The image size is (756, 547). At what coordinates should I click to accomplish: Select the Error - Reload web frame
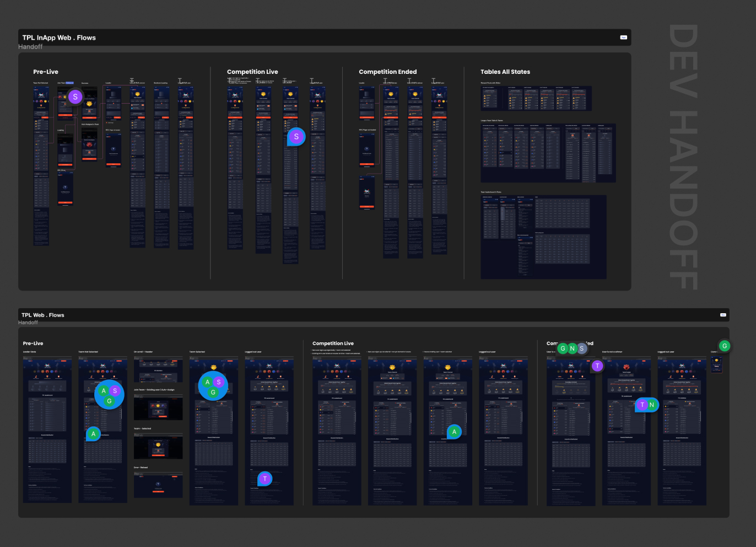(158, 485)
